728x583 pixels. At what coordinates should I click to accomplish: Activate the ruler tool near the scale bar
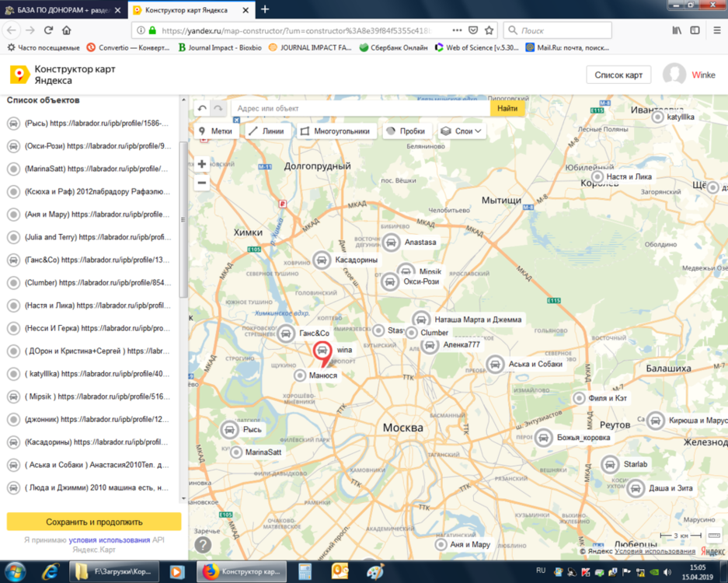[x=715, y=536]
